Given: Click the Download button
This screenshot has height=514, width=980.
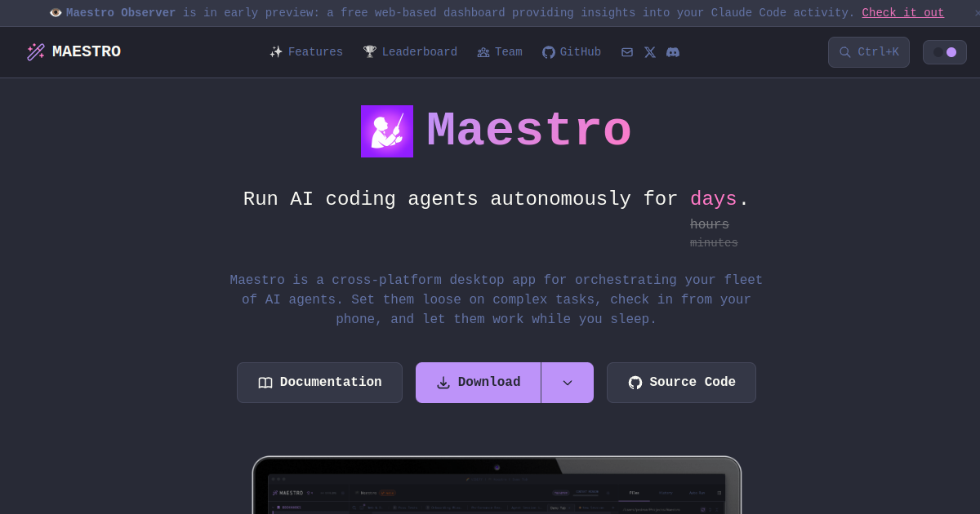Looking at the screenshot, I should (x=479, y=383).
